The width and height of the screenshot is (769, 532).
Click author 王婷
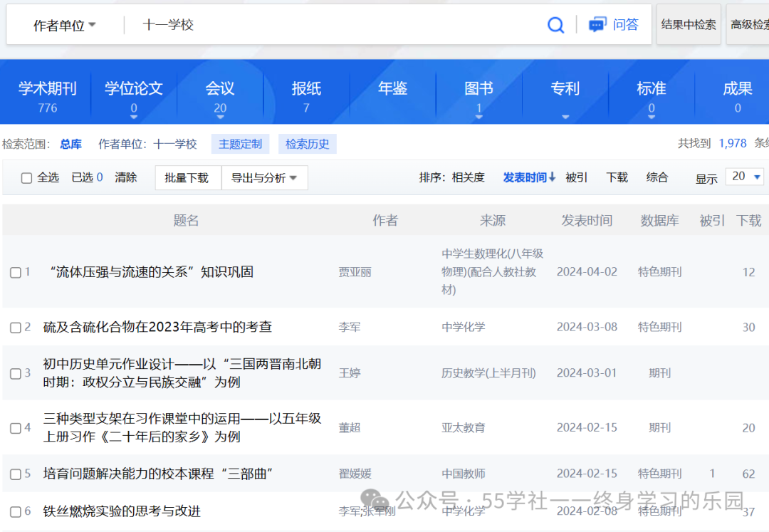click(x=350, y=373)
